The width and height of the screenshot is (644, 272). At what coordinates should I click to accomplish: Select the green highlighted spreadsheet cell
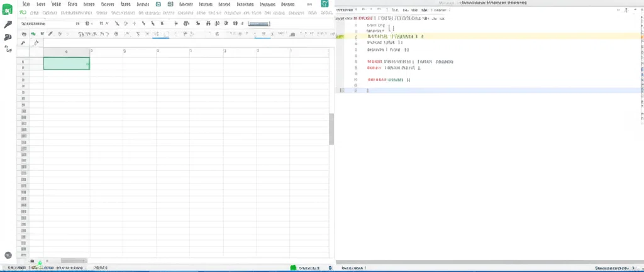coord(67,63)
